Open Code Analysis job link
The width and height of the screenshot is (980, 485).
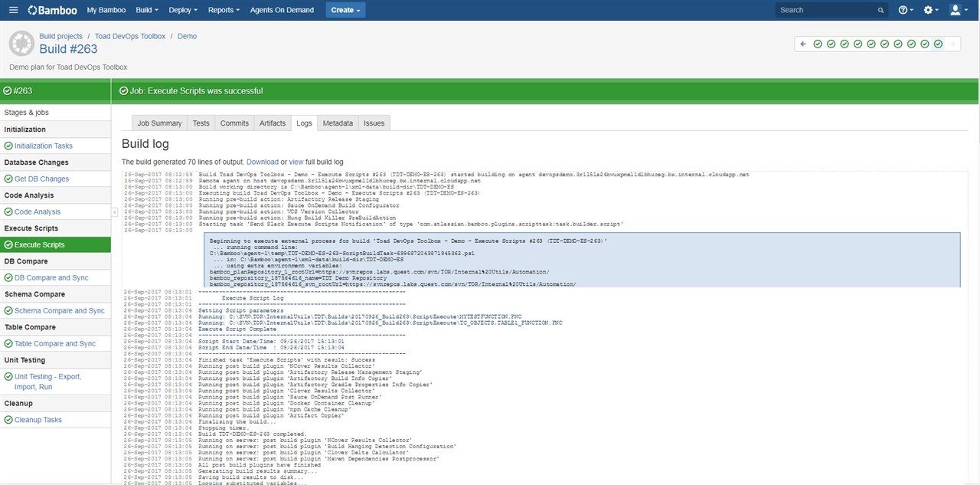coord(38,211)
